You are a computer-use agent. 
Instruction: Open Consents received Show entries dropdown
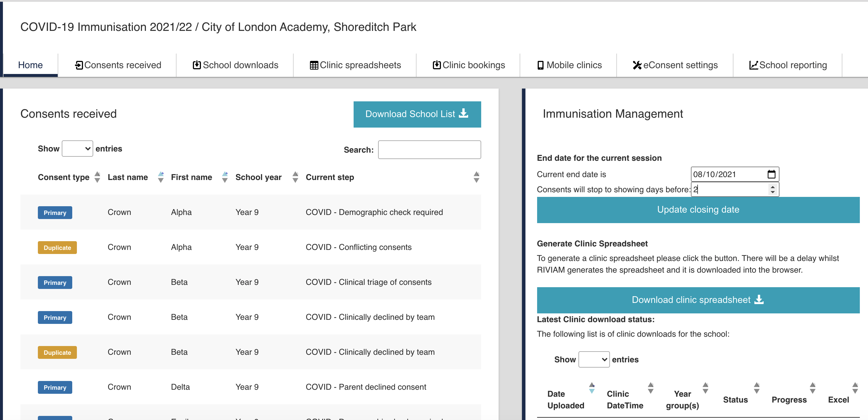point(77,149)
